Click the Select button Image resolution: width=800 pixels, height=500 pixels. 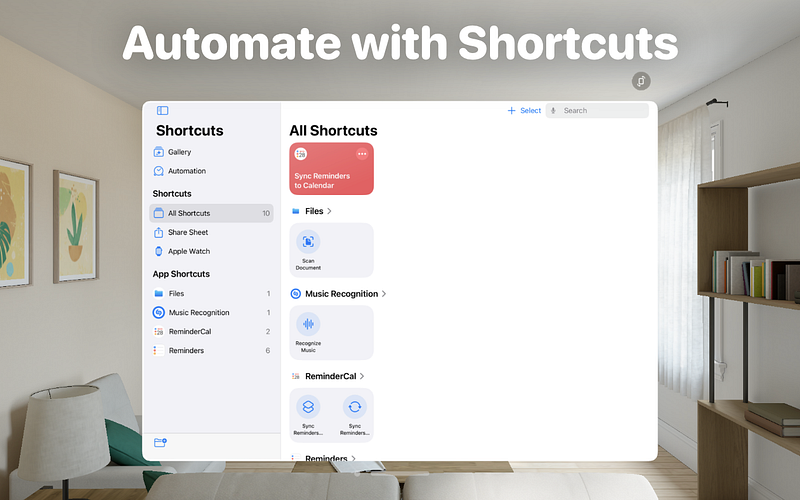point(531,111)
